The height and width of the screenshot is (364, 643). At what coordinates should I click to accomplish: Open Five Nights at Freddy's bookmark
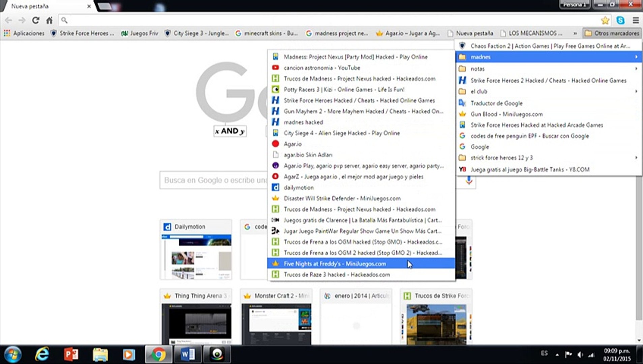tap(361, 264)
